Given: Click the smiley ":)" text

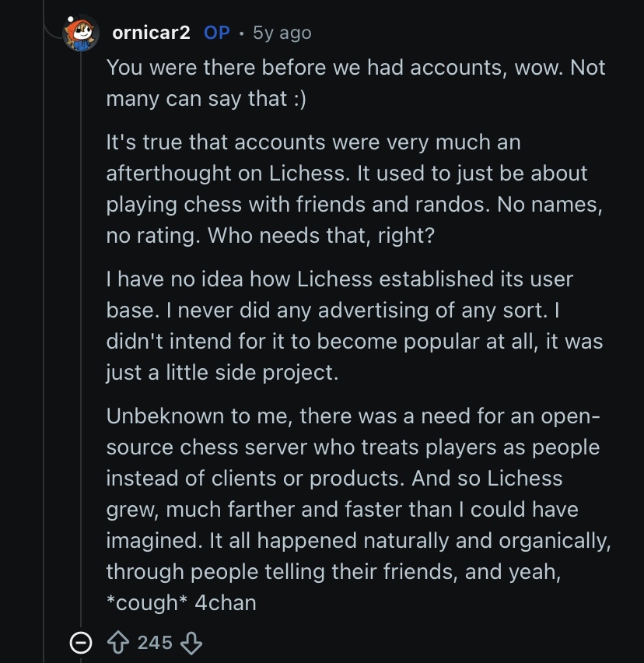Looking at the screenshot, I should 297,99.
